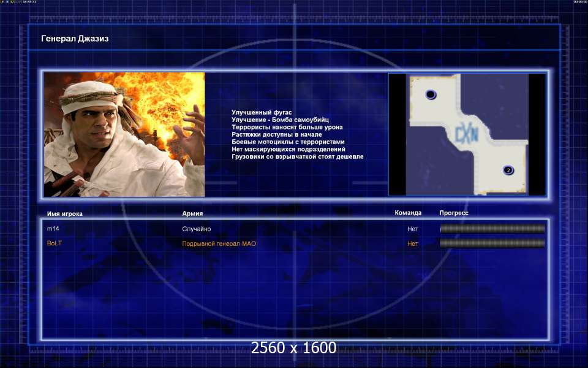This screenshot has width=588, height=368.
Task: Click the General Juhziz portrait image
Action: 124,134
